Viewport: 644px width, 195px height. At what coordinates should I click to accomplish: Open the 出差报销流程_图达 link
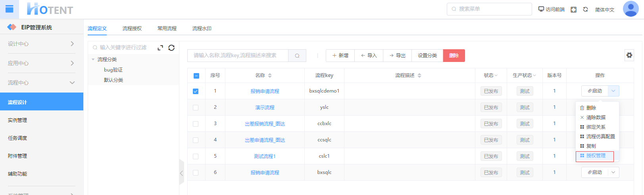265,124
